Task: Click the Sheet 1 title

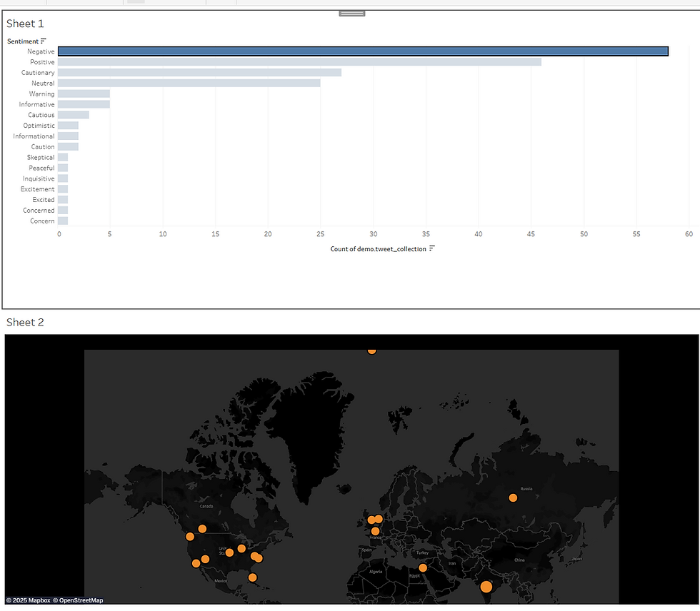Action: pos(25,24)
